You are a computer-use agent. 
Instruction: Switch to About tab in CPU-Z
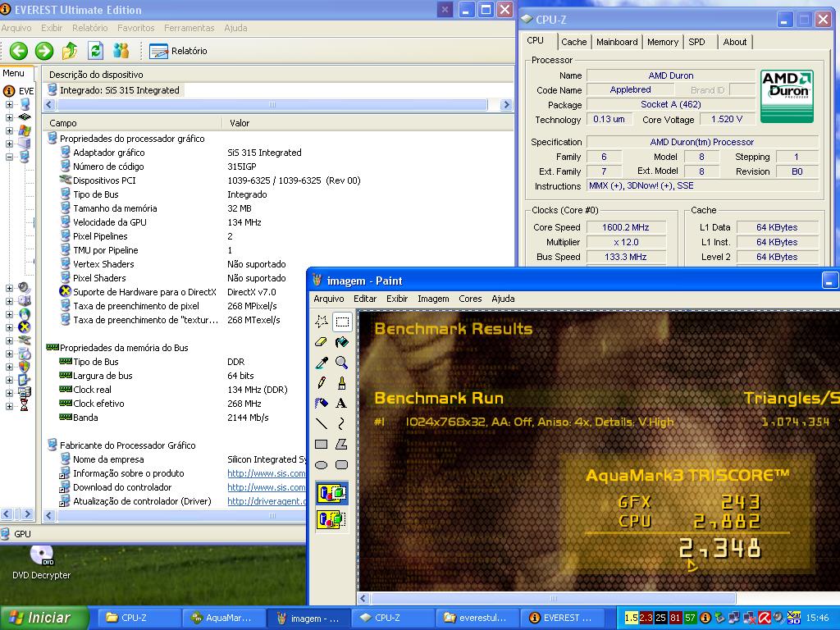point(734,42)
